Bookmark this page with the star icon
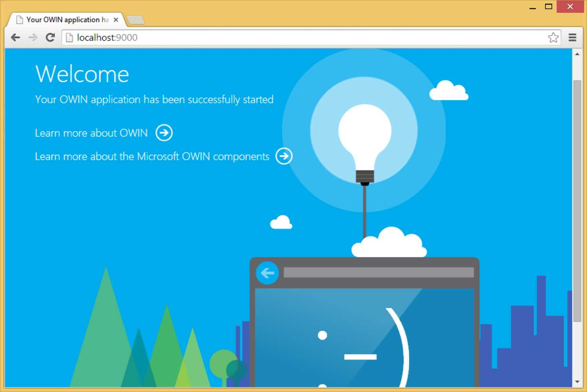 click(x=553, y=38)
